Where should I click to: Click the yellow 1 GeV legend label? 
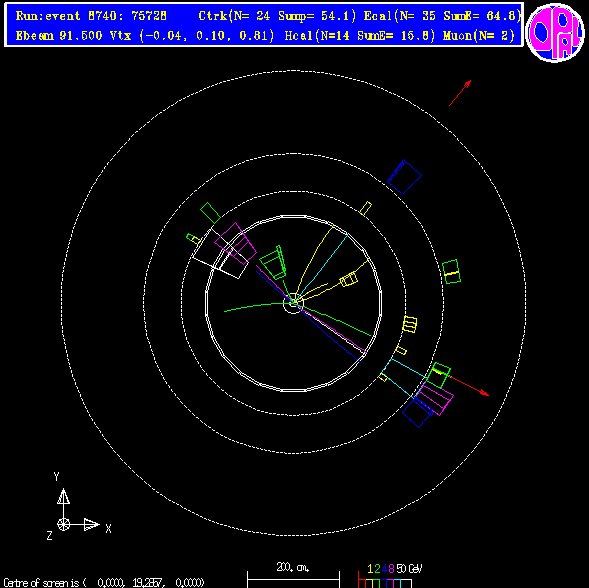coord(370,568)
